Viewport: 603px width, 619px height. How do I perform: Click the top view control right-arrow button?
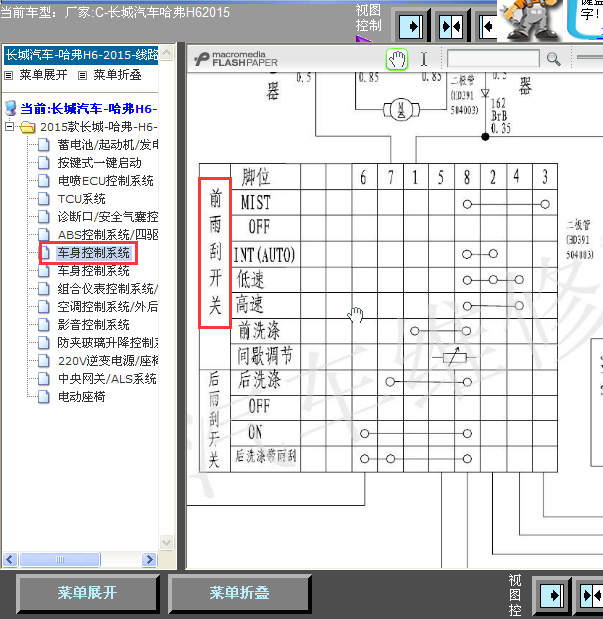411,27
